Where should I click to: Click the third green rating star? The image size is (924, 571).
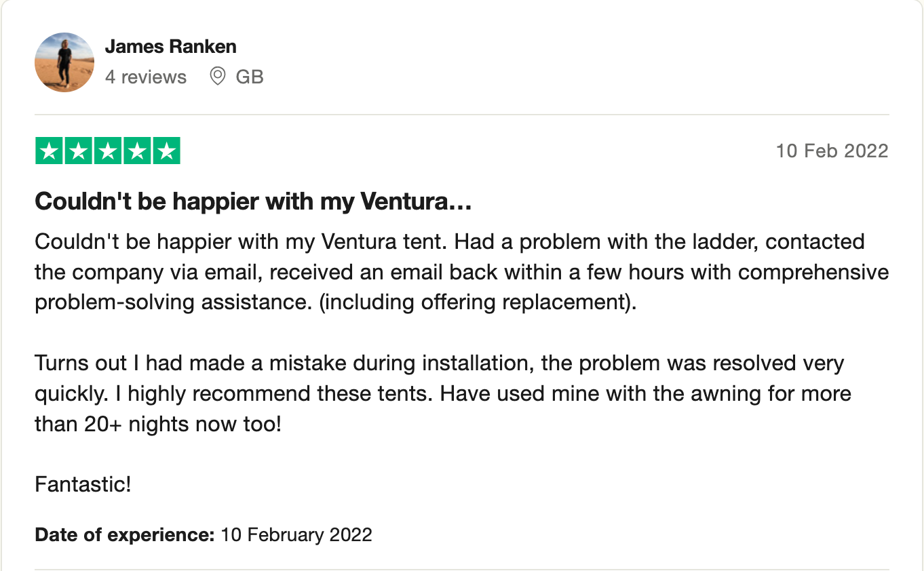pos(107,151)
